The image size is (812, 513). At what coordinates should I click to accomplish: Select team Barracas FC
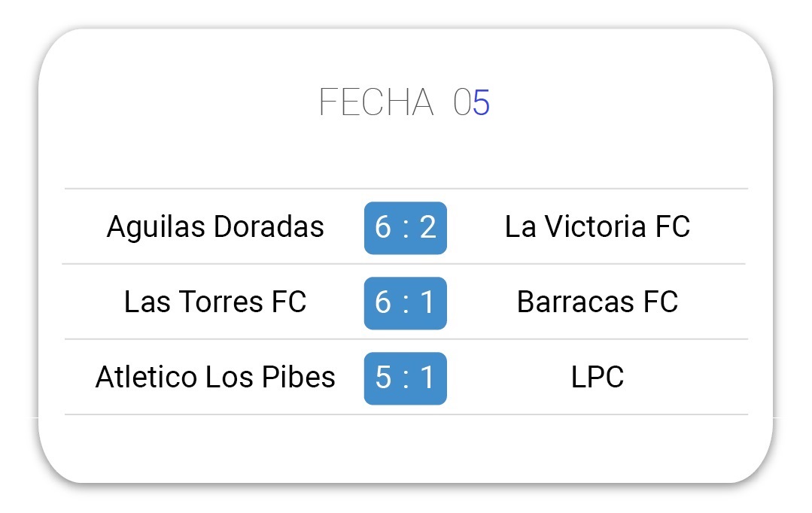598,302
